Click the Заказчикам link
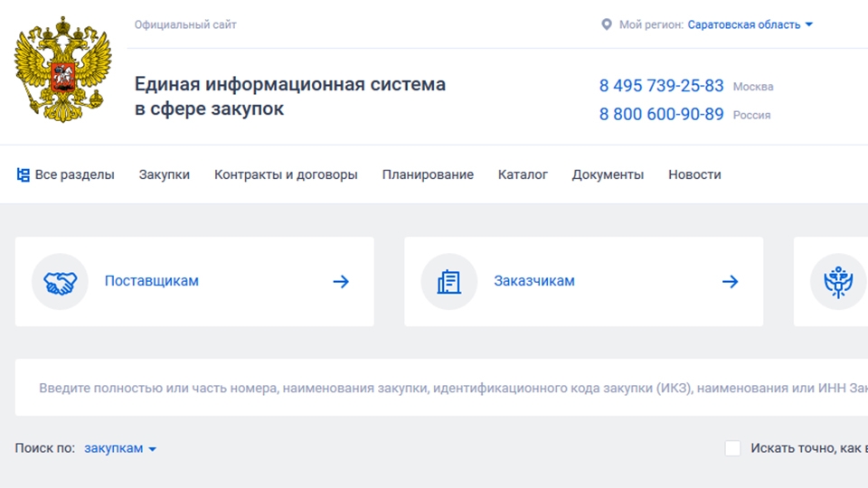The image size is (868, 488). tap(534, 281)
